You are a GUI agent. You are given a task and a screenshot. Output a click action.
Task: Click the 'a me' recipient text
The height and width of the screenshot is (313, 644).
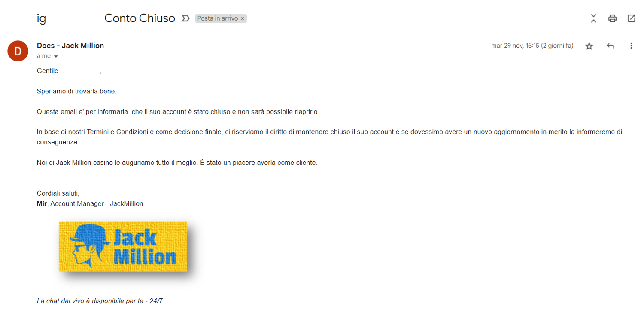click(44, 56)
